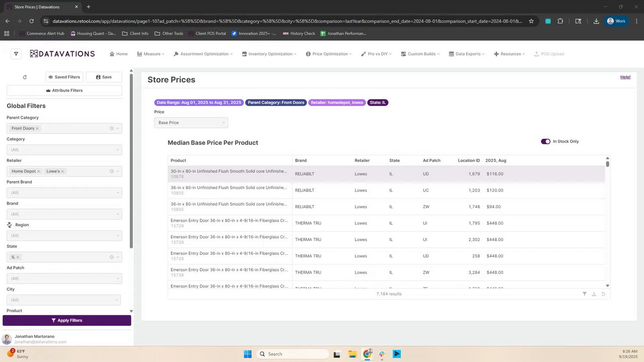The image size is (644, 362).
Task: Open the Resources menu
Action: tap(509, 54)
